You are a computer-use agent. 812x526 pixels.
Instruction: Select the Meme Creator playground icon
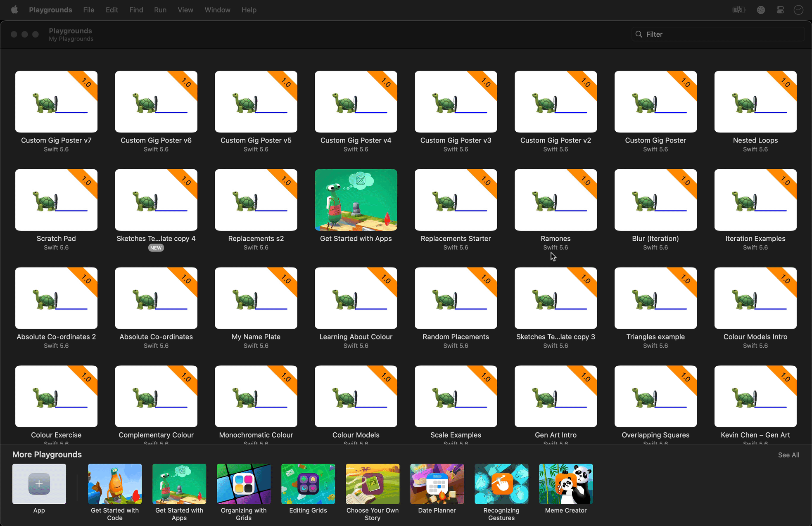[x=565, y=484]
